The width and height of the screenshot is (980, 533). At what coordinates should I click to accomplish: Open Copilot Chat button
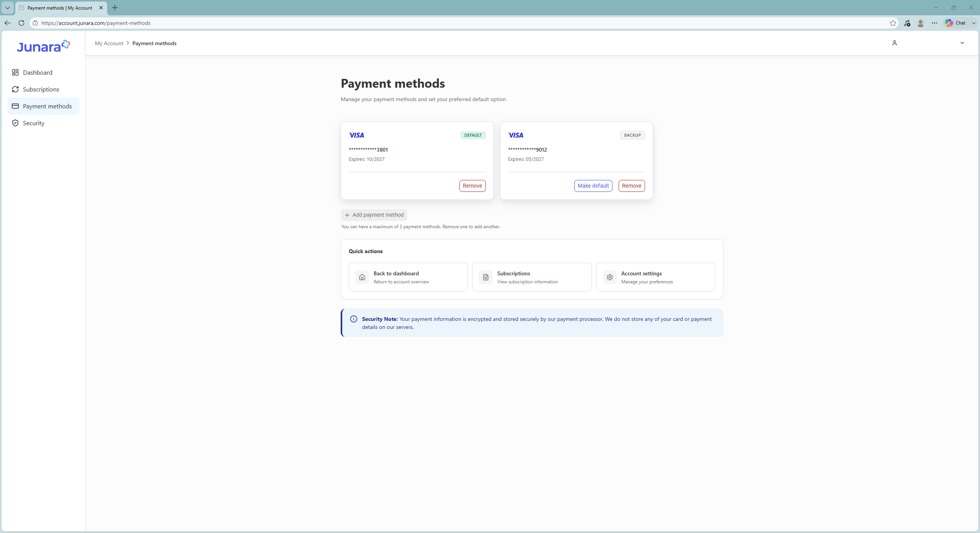point(955,23)
